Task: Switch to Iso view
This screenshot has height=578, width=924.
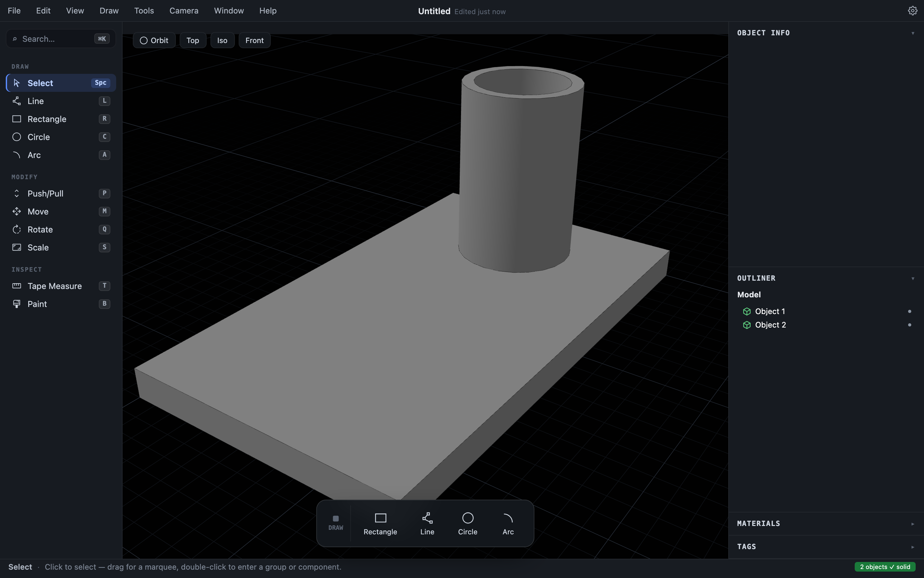Action: point(222,40)
